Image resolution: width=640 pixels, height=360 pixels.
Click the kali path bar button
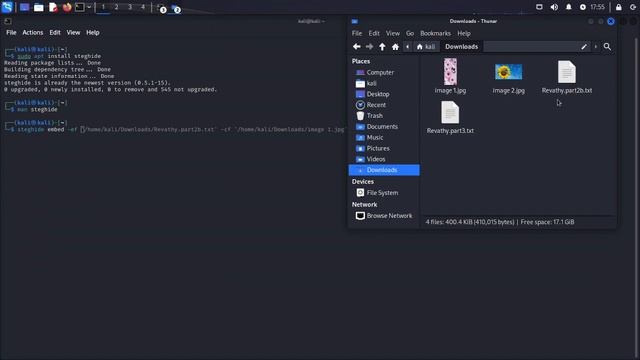tap(426, 47)
